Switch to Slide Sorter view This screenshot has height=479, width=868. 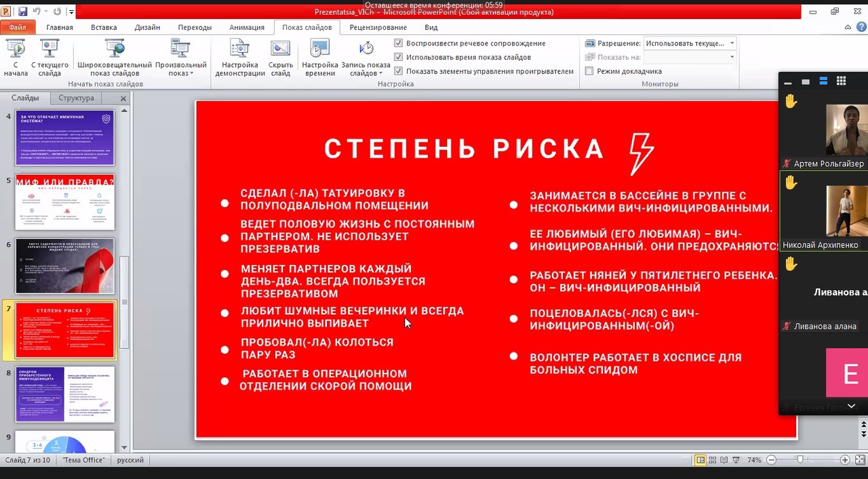[x=713, y=460]
